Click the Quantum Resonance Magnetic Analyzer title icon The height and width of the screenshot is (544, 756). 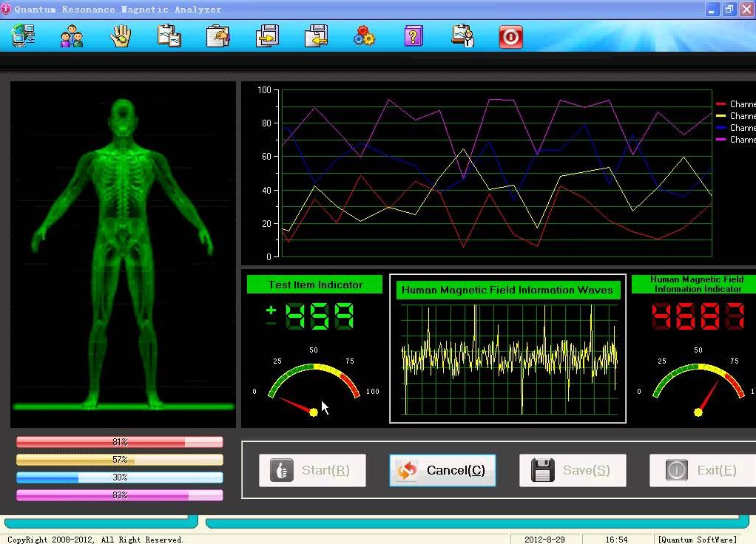coord(6,9)
